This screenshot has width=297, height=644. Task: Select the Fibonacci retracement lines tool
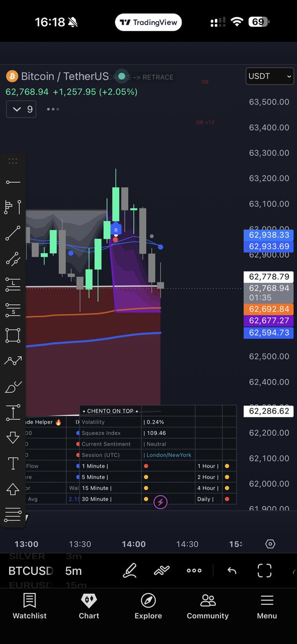[x=13, y=515]
